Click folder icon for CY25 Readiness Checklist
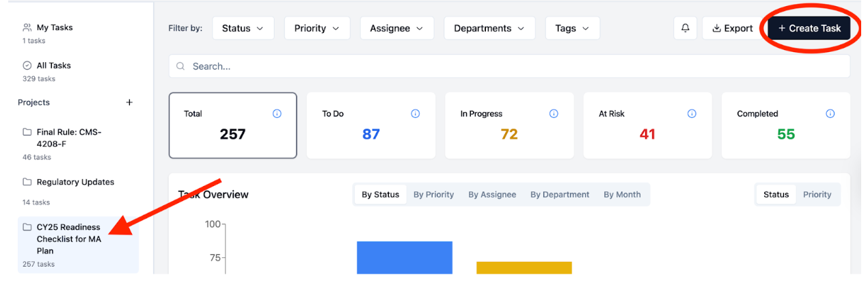868x290 pixels. (x=27, y=227)
